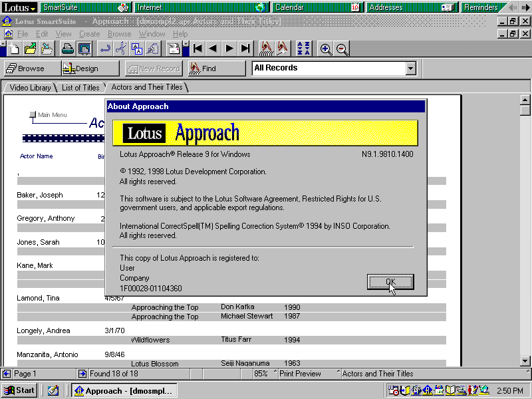Select the Actors and Their Titles tab
Viewport: 532px width, 399px height.
tap(147, 87)
